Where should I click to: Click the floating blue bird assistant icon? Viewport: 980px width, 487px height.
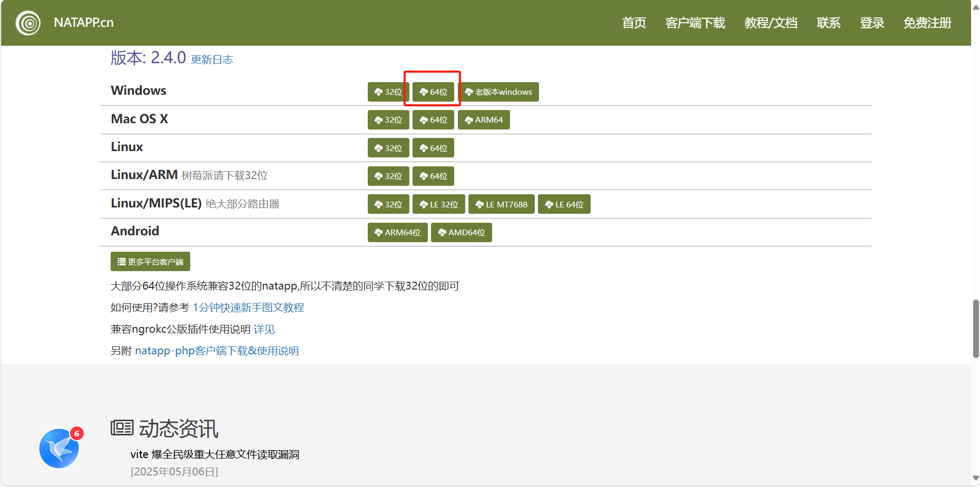coord(59,448)
